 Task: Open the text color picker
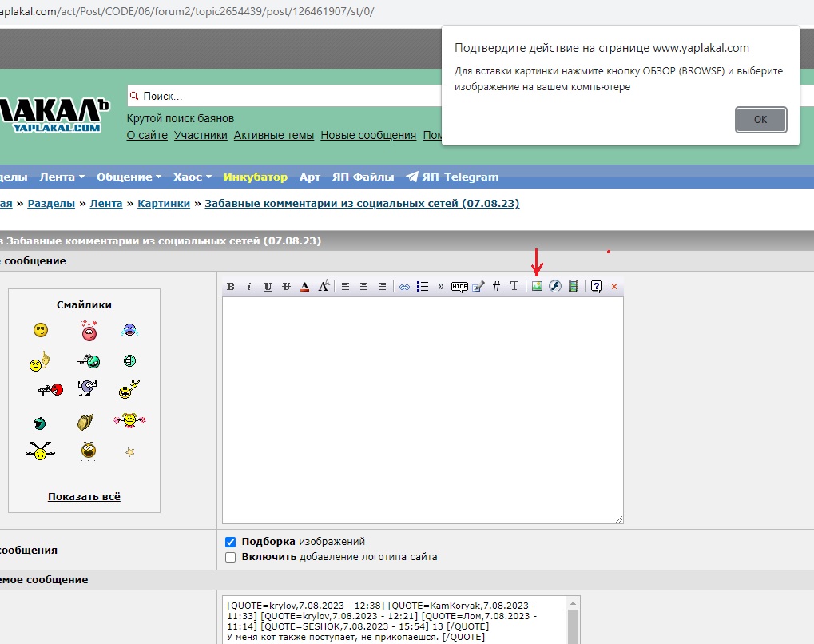click(304, 287)
